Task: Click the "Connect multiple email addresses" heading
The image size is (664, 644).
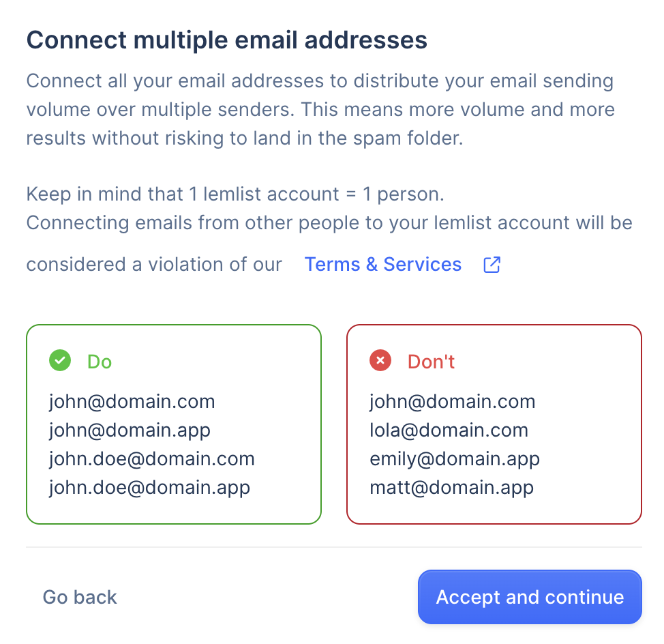Action: (x=226, y=40)
